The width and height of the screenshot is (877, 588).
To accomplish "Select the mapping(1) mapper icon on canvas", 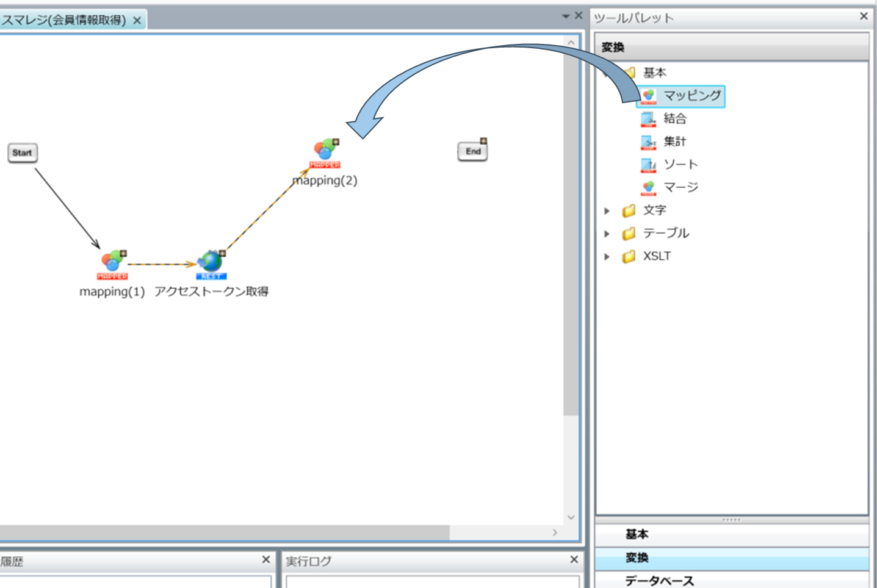I will click(x=113, y=264).
